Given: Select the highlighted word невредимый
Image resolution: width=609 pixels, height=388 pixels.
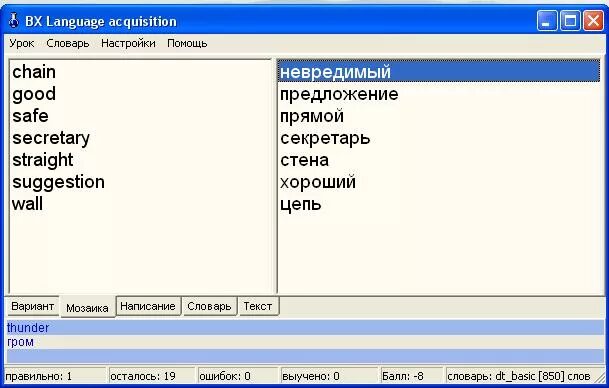Looking at the screenshot, I should tap(439, 71).
